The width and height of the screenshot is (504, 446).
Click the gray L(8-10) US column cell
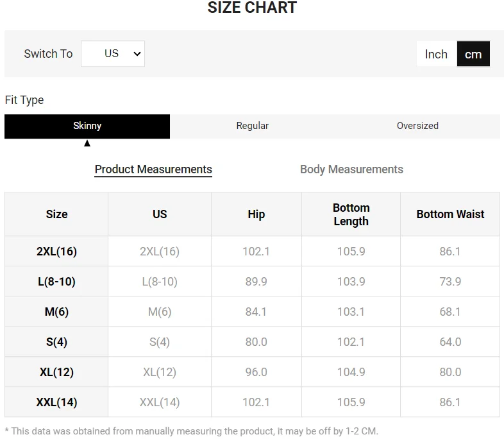pyautogui.click(x=160, y=282)
